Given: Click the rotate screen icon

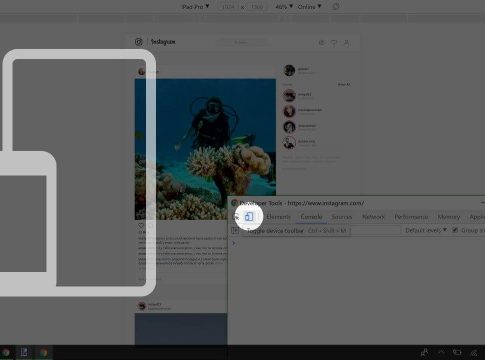Looking at the screenshot, I should click(x=336, y=6).
